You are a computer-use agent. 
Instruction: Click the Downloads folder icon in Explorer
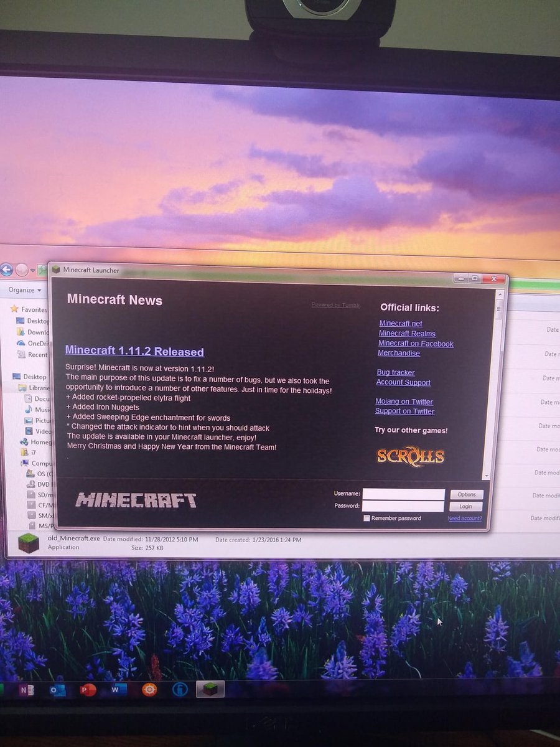pos(21,332)
